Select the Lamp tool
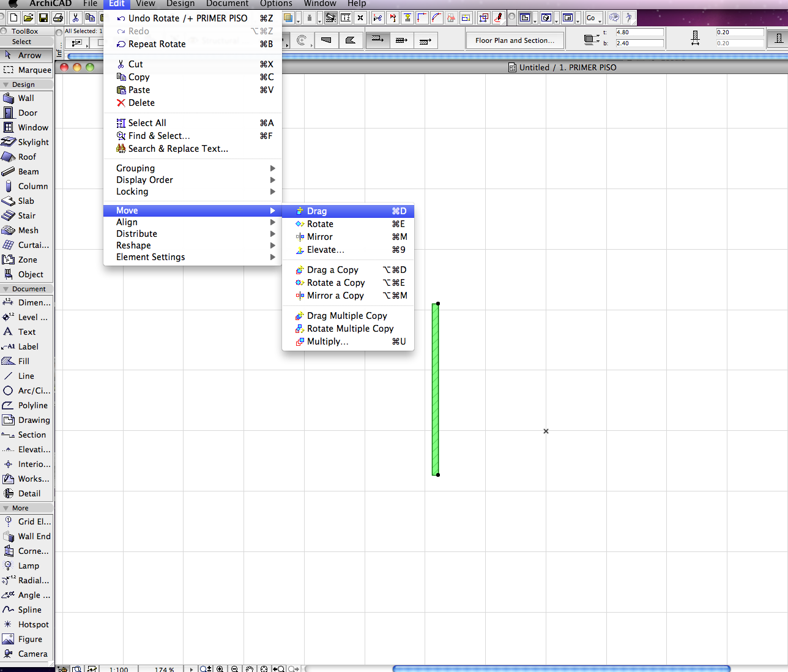Screen dimensions: 788x672 click(27, 566)
